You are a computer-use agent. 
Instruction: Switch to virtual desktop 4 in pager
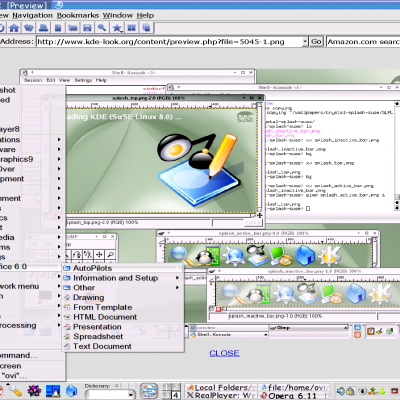click(175, 395)
